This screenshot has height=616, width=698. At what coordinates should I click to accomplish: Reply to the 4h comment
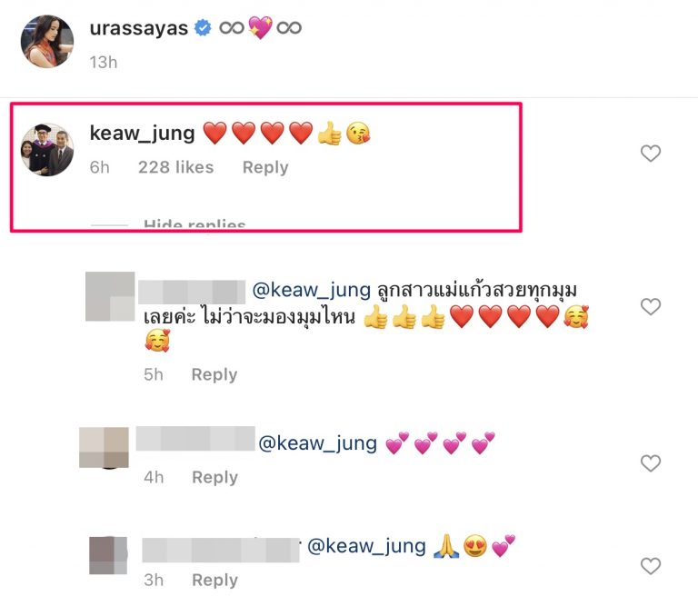[214, 478]
